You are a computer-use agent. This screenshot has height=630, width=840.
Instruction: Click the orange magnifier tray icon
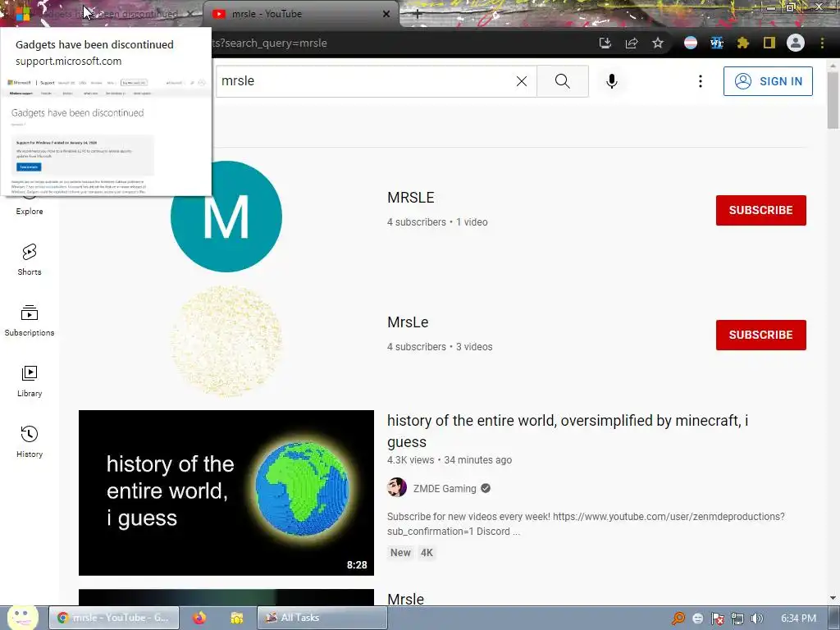[x=678, y=619]
